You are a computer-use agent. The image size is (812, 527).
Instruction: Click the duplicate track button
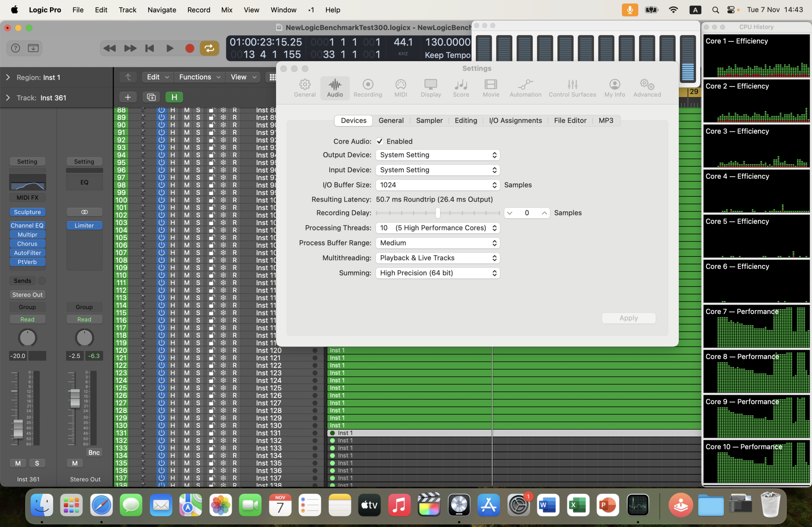151,97
